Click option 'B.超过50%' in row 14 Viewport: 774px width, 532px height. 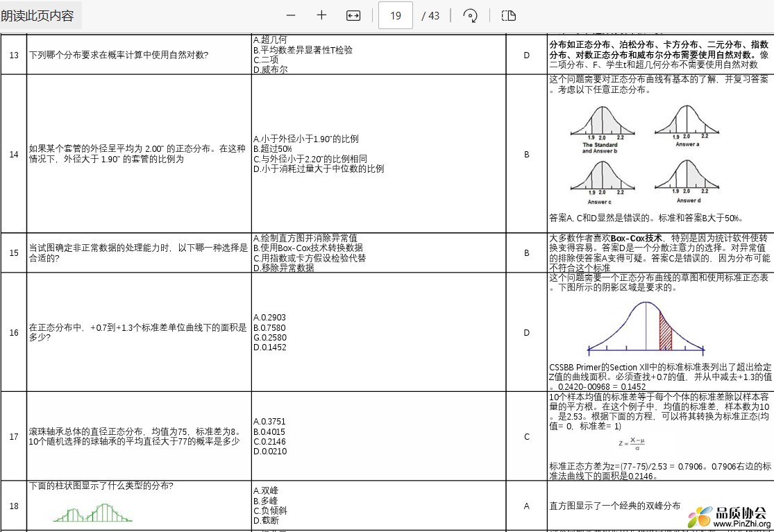273,149
